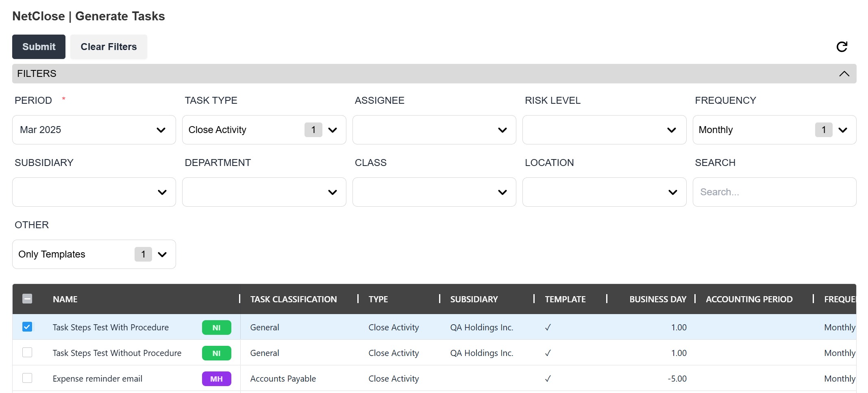Click QA Holdings Inc. in With Procedure row
The image size is (868, 393).
tap(482, 327)
